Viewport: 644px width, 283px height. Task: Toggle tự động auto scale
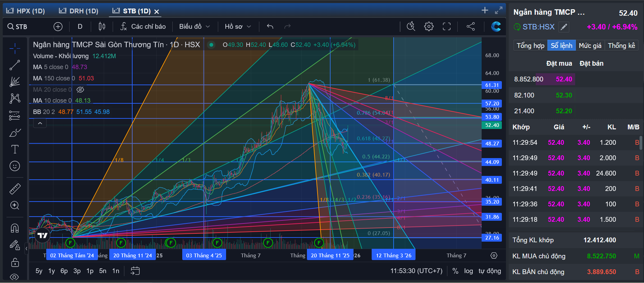click(x=490, y=271)
